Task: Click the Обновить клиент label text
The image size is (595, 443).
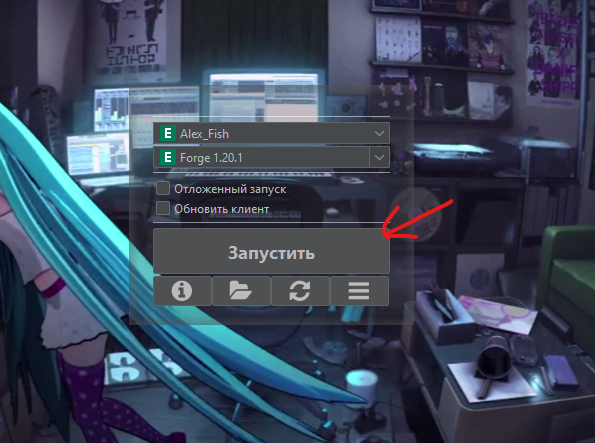Action: (222, 209)
